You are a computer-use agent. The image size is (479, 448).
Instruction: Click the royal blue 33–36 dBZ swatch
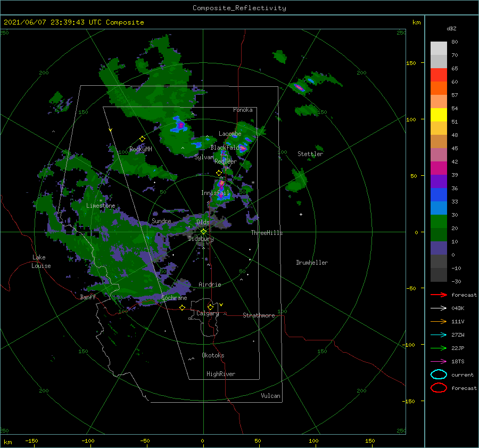point(439,195)
